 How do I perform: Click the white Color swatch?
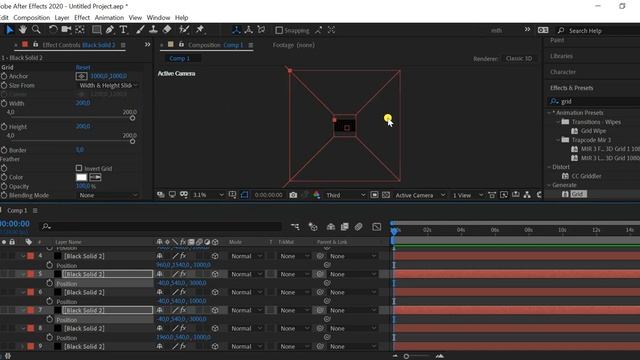point(82,177)
